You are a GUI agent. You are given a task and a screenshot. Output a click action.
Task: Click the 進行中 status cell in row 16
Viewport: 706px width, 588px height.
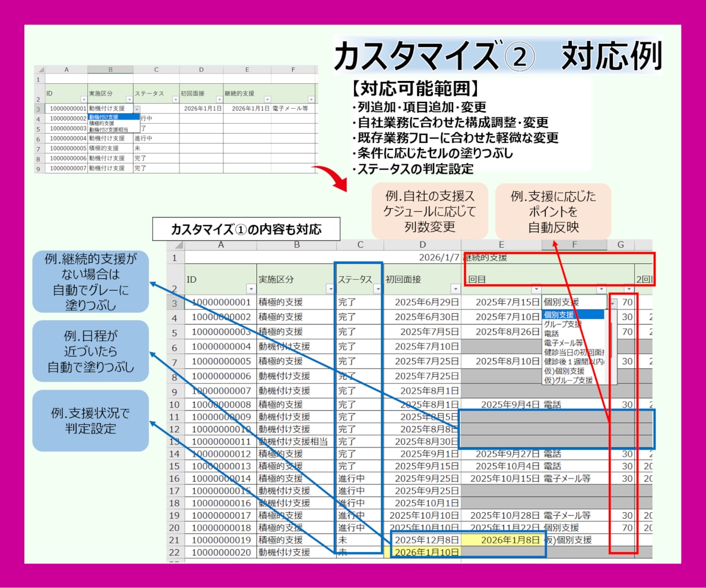pyautogui.click(x=360, y=479)
